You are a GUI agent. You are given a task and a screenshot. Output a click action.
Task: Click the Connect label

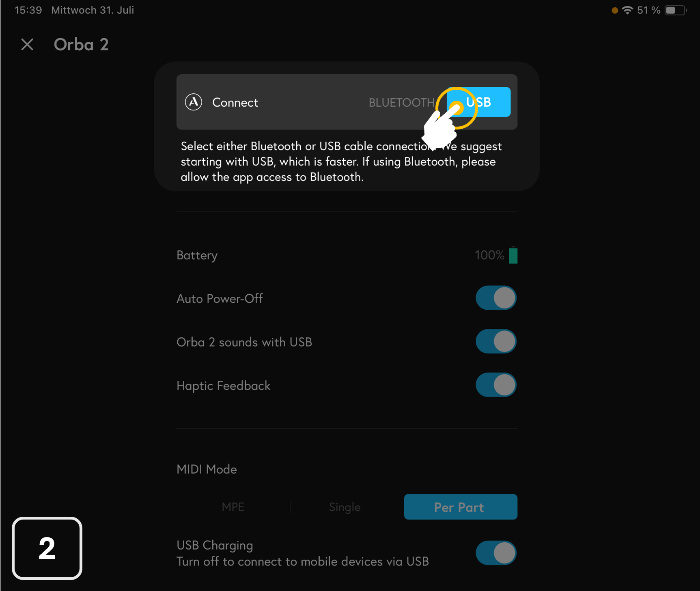tap(235, 103)
